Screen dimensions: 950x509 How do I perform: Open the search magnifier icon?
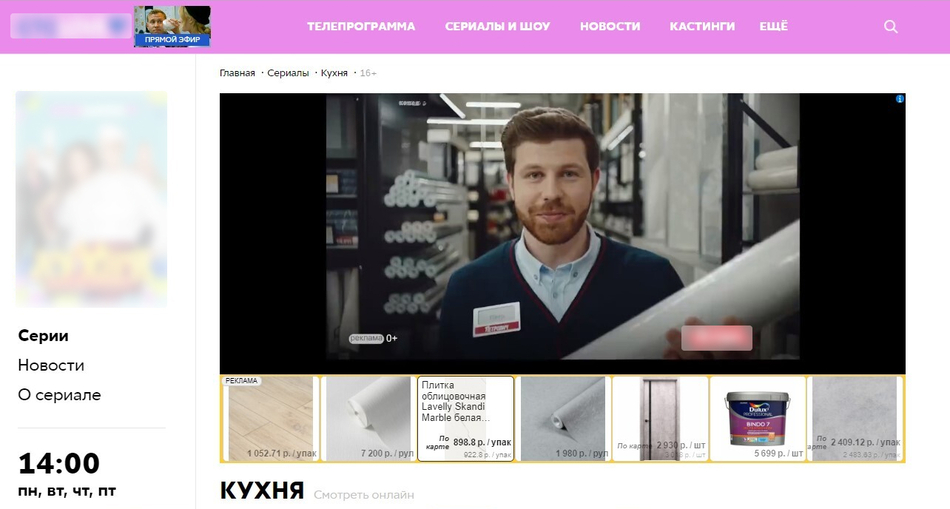pyautogui.click(x=890, y=27)
